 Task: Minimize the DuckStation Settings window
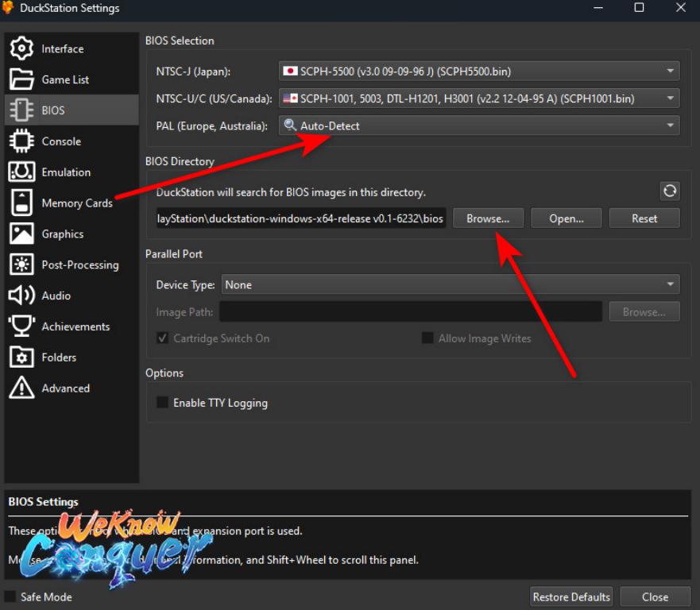click(598, 8)
